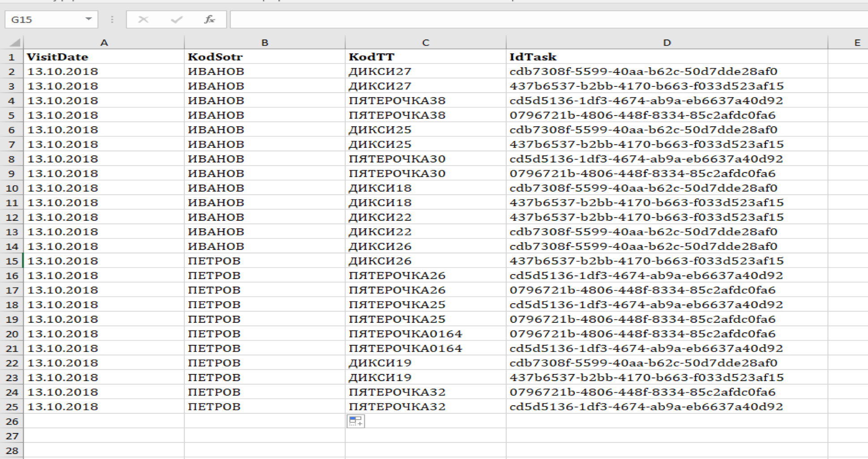This screenshot has width=868, height=459.
Task: Click the Cancel (X) formula bar icon
Action: click(x=143, y=20)
